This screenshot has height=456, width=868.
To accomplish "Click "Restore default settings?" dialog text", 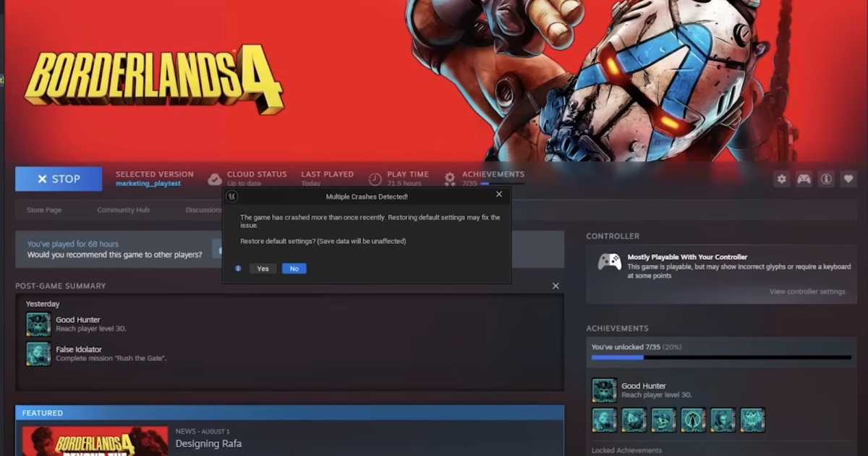I will click(323, 241).
